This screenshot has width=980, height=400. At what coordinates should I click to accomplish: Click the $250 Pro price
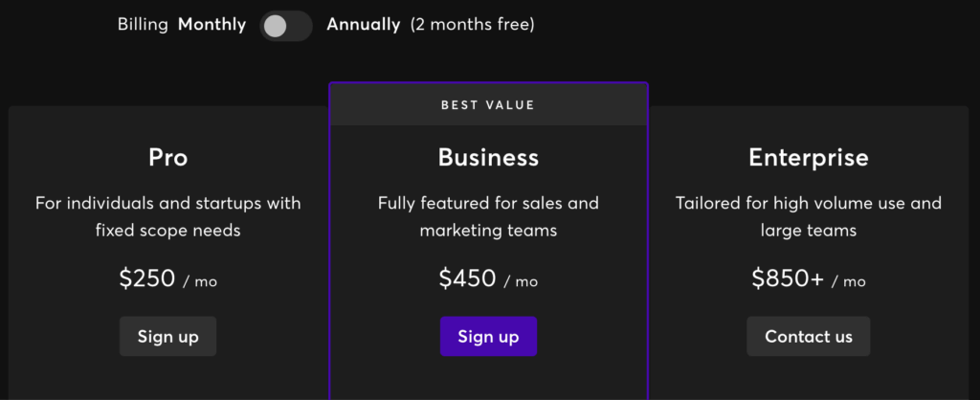click(x=147, y=278)
